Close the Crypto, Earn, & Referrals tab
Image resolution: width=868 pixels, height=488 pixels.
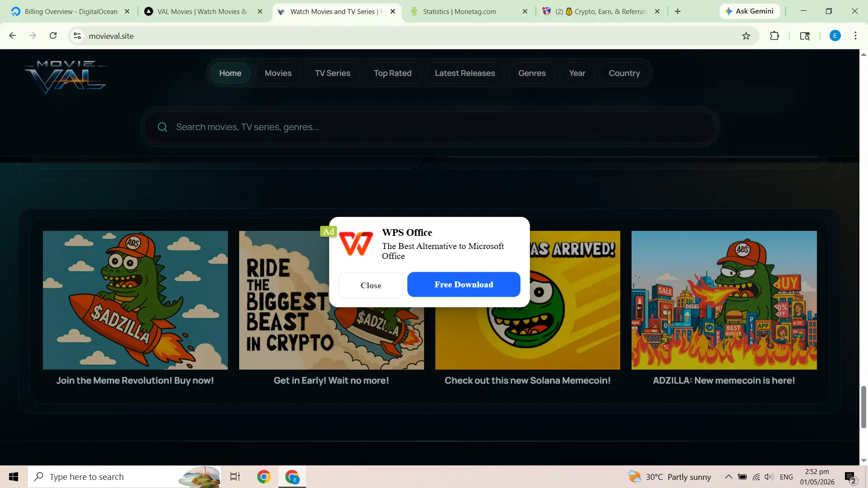coord(657,11)
